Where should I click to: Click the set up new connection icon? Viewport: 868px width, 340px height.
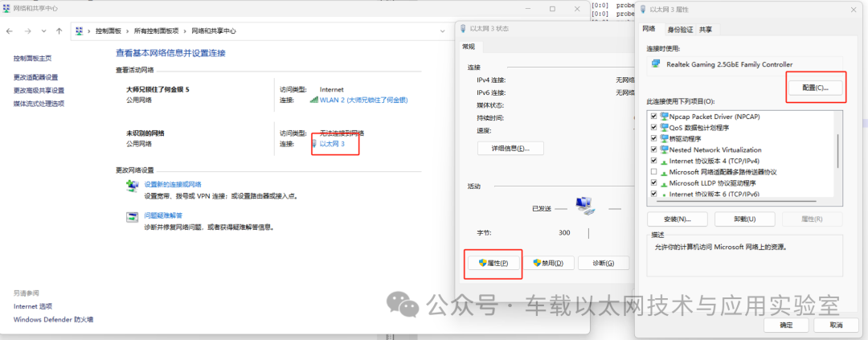[132, 186]
